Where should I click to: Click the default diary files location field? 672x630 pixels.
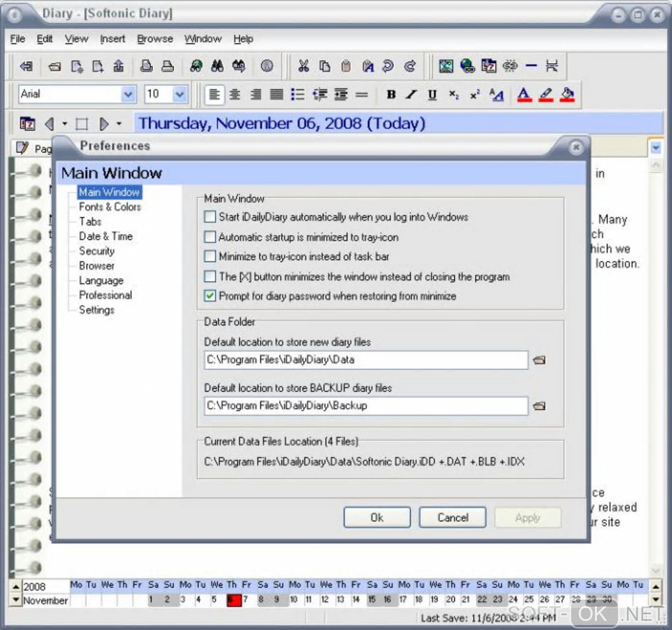pos(366,360)
